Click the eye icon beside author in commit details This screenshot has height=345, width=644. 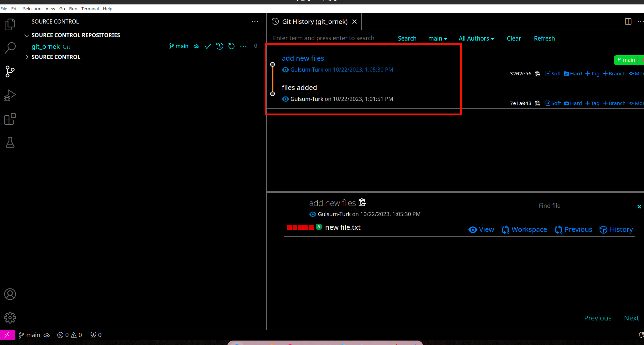pyautogui.click(x=313, y=214)
